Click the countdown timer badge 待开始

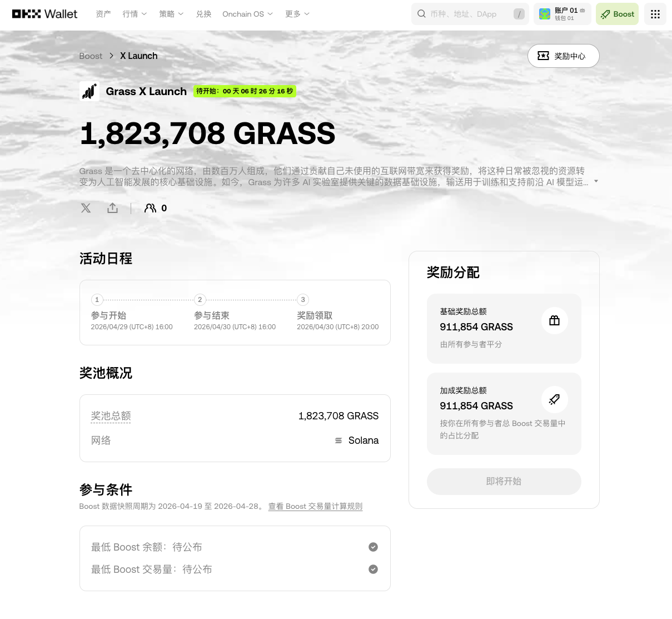coord(245,91)
